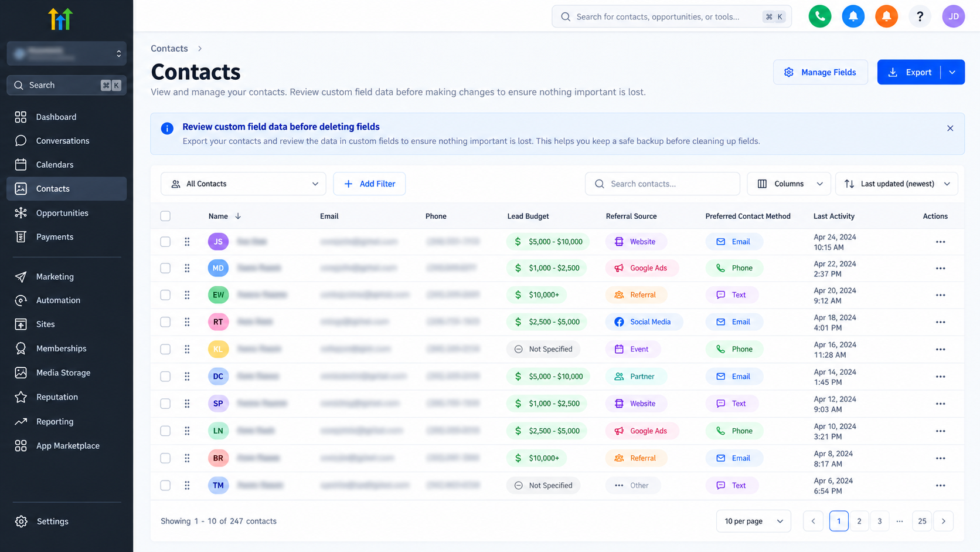Go to the next page arrow

pyautogui.click(x=943, y=521)
